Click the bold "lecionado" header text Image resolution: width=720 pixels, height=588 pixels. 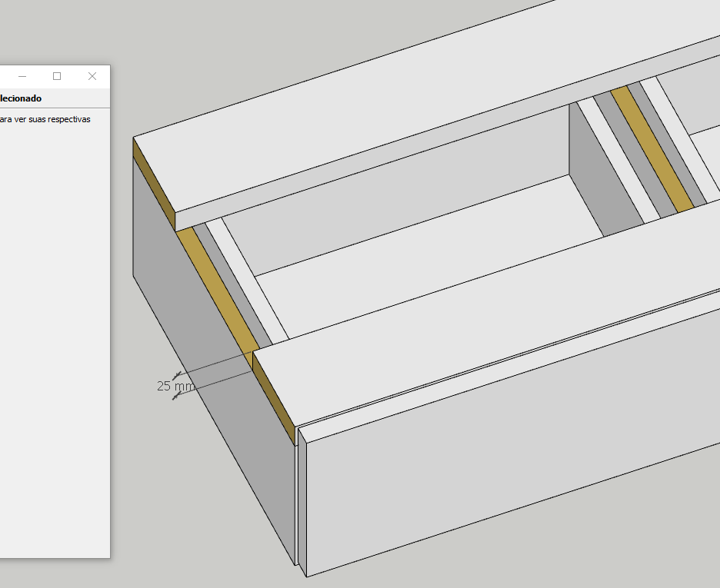pos(21,98)
